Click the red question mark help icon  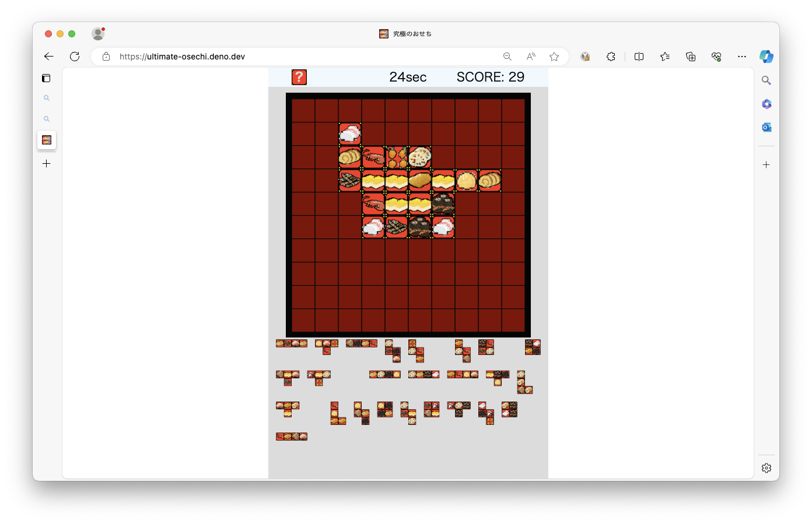299,77
